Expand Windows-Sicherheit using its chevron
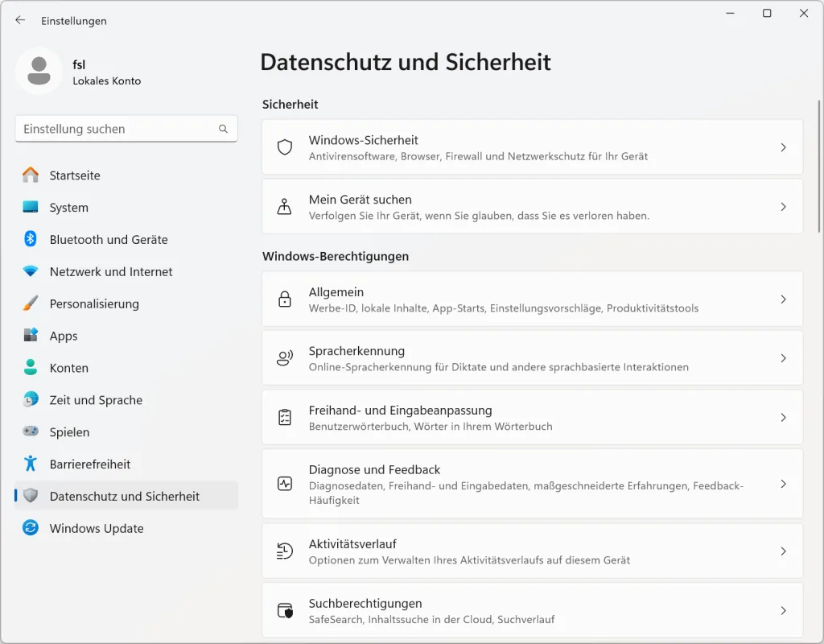The width and height of the screenshot is (824, 644). (783, 147)
